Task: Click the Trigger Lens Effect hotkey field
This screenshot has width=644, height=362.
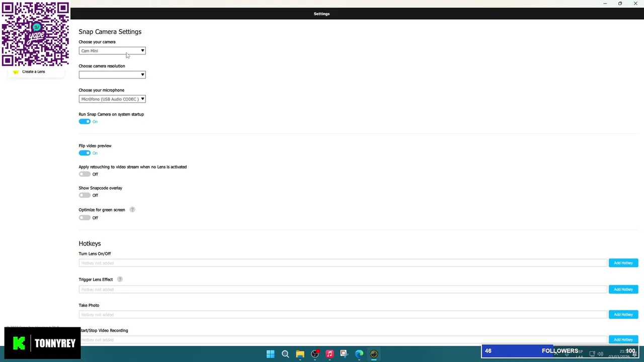Action: tap(343, 289)
